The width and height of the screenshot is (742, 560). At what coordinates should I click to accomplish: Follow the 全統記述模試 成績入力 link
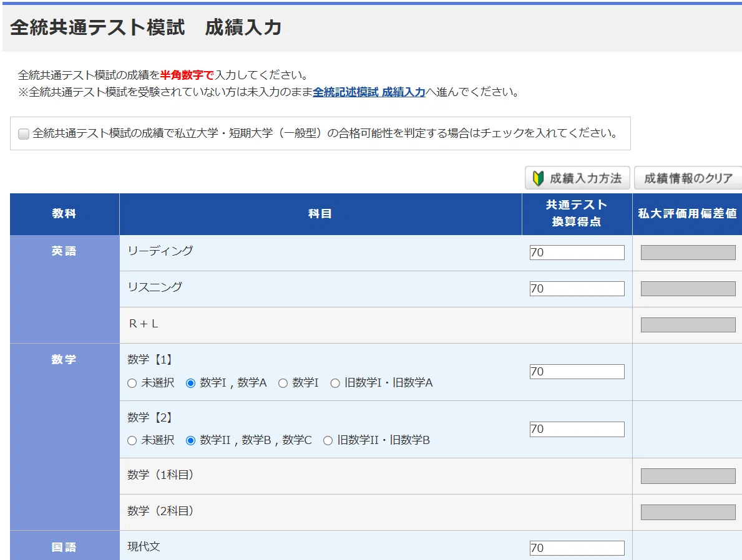(x=369, y=92)
